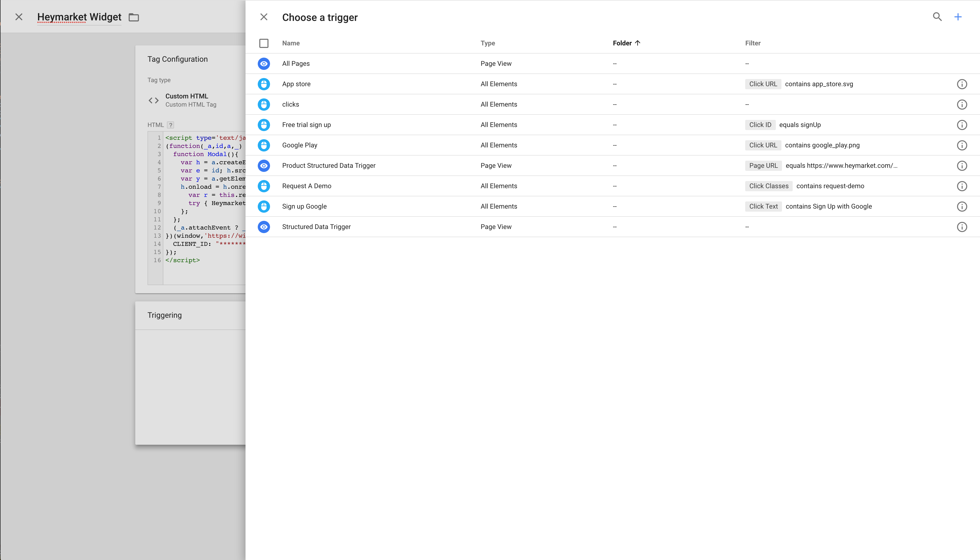This screenshot has height=560, width=980.
Task: Select the All Pages trigger
Action: pos(296,63)
